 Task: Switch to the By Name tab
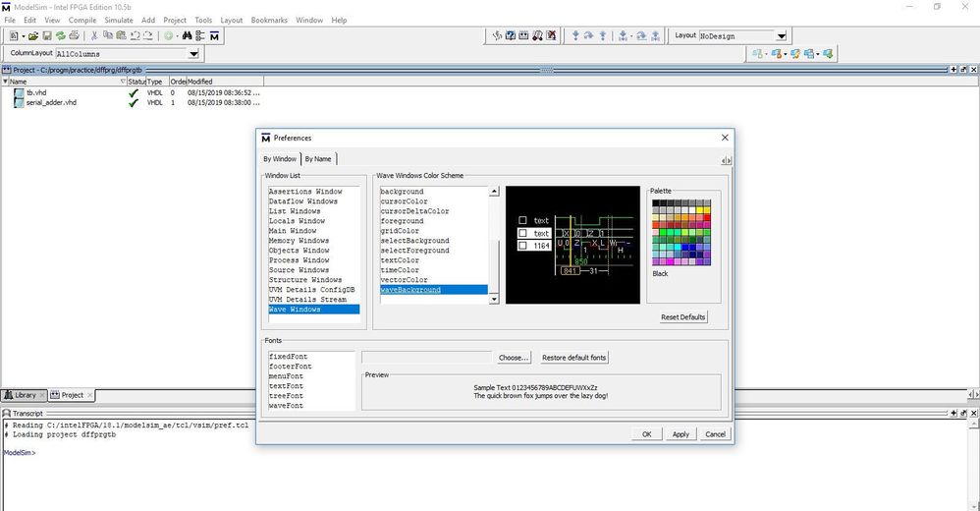[x=317, y=158]
